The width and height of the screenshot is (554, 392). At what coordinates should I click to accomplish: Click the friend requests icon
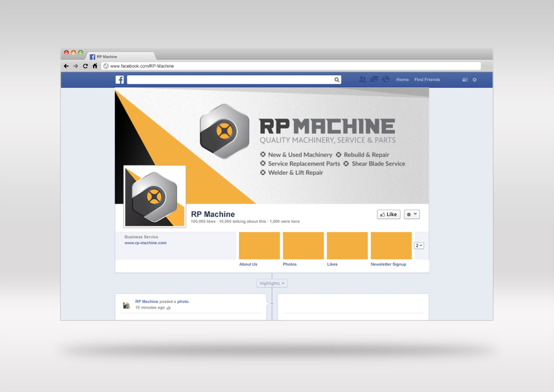(x=362, y=80)
